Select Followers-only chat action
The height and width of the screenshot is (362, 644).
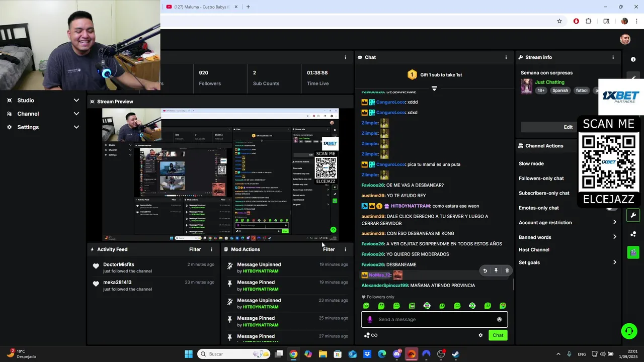point(541,178)
